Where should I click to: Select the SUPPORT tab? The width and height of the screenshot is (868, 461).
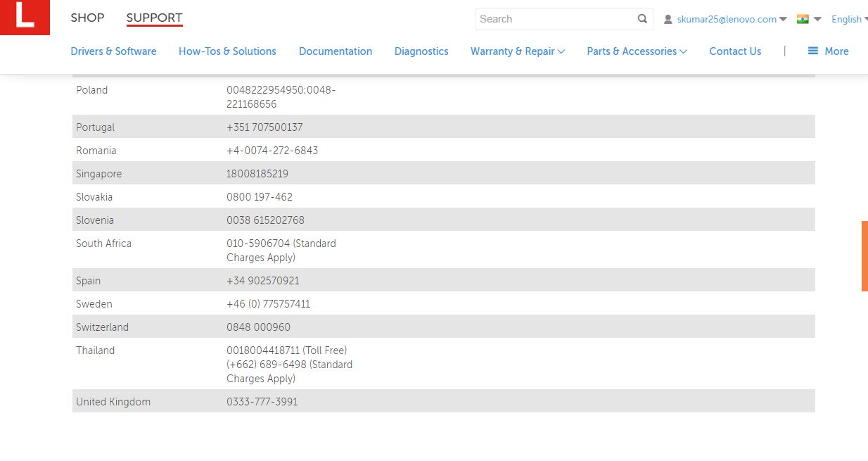click(154, 18)
